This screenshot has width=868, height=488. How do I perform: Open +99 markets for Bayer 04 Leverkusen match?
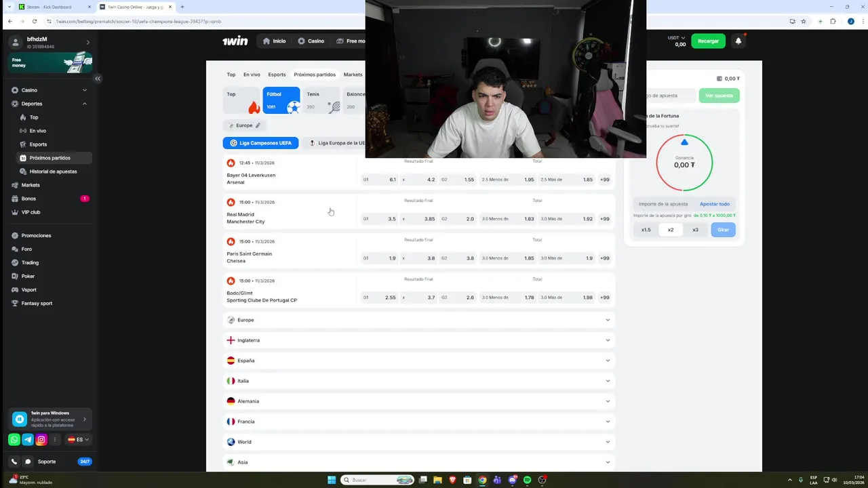[x=605, y=180]
